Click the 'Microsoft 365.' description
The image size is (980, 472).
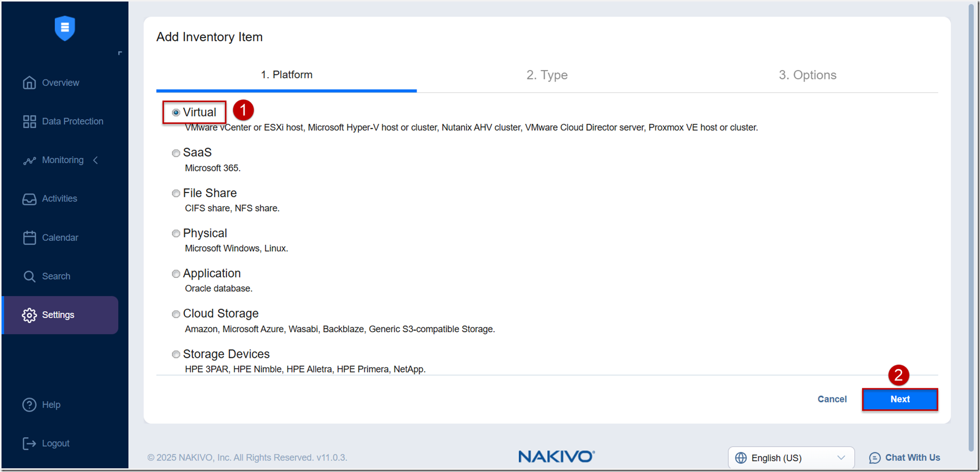point(213,168)
